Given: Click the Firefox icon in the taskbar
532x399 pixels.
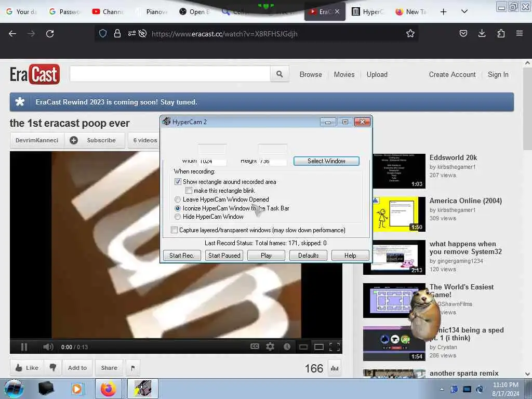Looking at the screenshot, I should click(108, 389).
